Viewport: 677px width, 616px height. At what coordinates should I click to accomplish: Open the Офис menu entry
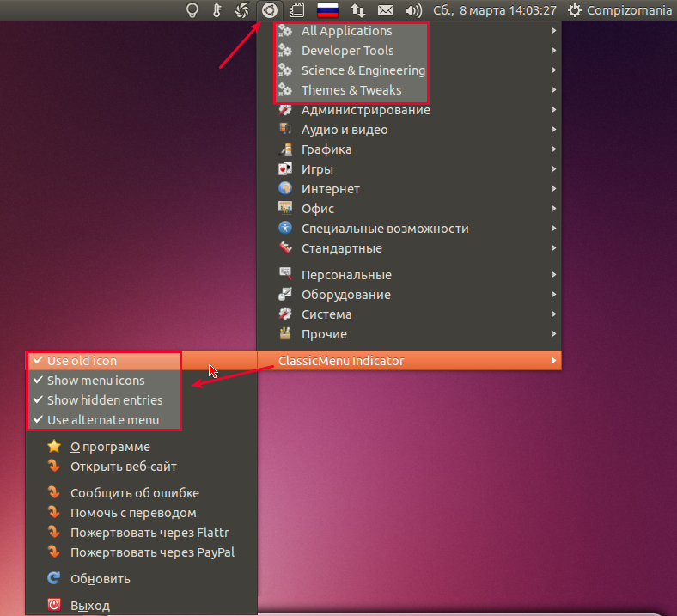(x=409, y=209)
